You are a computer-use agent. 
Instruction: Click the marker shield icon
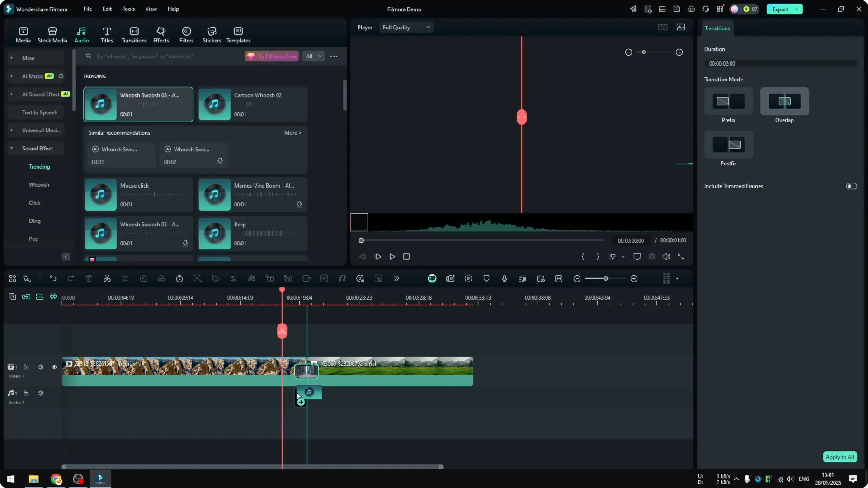click(x=486, y=278)
